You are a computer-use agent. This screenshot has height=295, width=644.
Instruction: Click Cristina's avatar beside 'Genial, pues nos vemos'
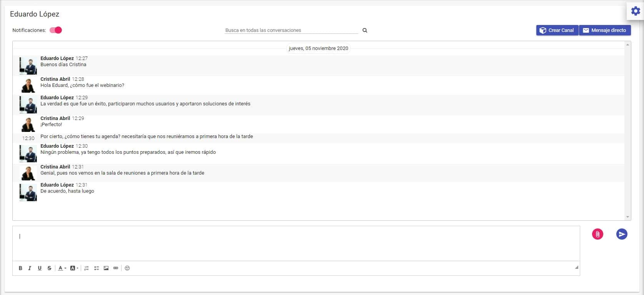click(28, 173)
